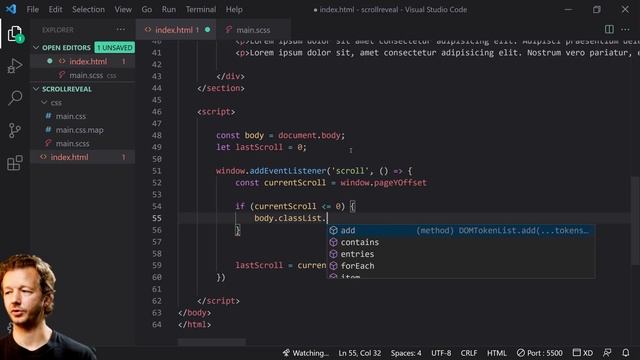Change the UTF-8 file encoding

coord(441,353)
